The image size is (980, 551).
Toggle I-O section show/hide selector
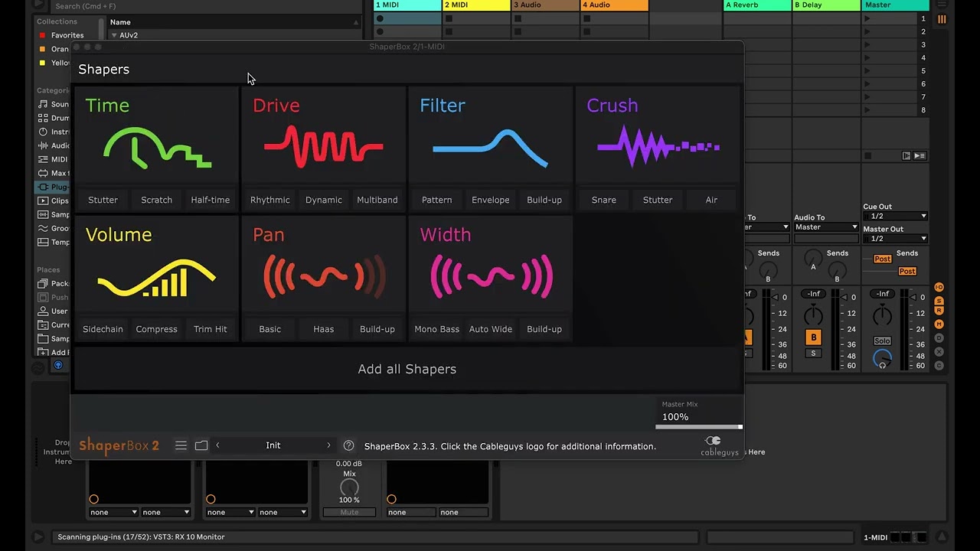pos(939,287)
